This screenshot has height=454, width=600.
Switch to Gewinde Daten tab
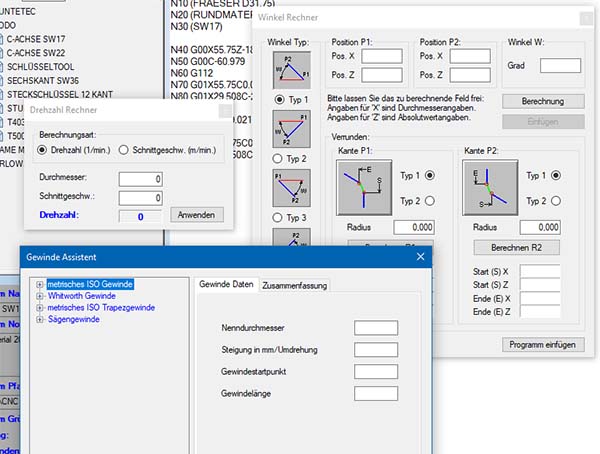coord(227,284)
